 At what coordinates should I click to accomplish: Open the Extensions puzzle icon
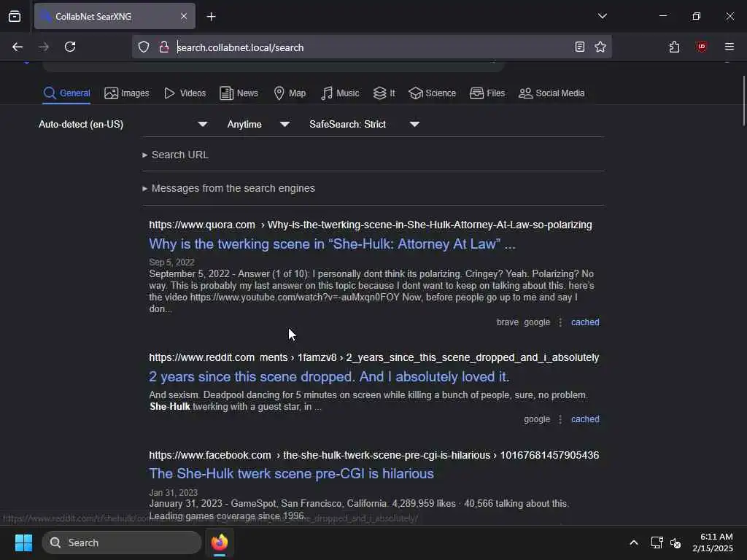coord(674,47)
